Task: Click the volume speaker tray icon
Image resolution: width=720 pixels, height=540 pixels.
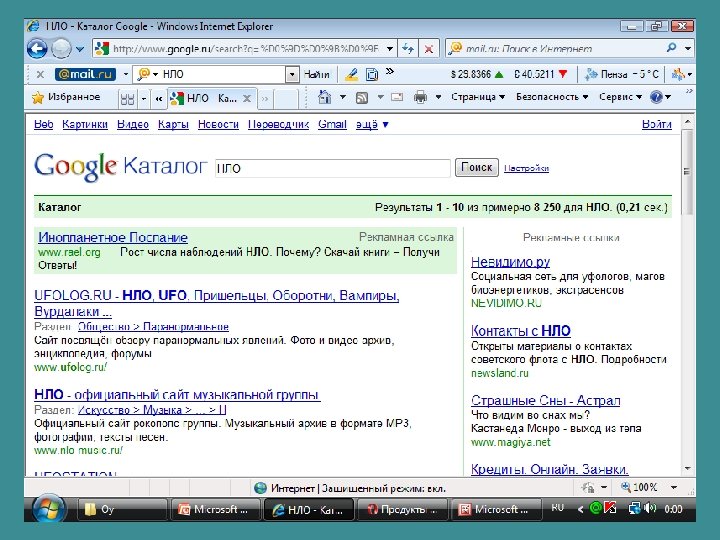Action: [x=650, y=508]
